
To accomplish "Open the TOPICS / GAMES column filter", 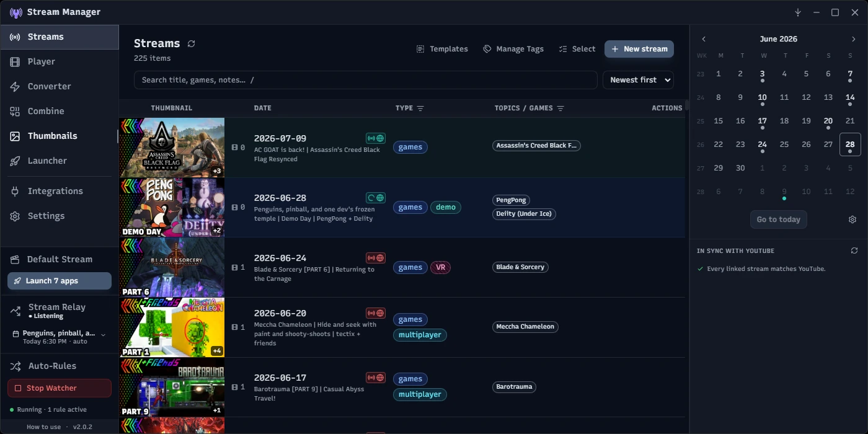I will pyautogui.click(x=560, y=108).
